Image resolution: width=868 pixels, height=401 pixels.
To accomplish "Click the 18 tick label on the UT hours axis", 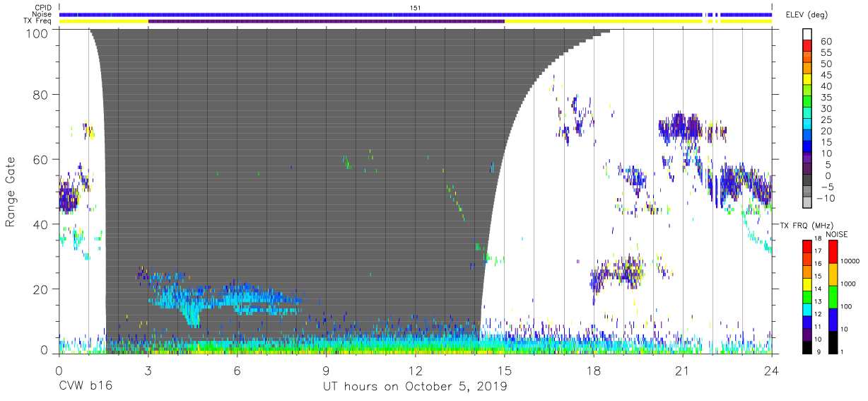I will click(x=594, y=370).
